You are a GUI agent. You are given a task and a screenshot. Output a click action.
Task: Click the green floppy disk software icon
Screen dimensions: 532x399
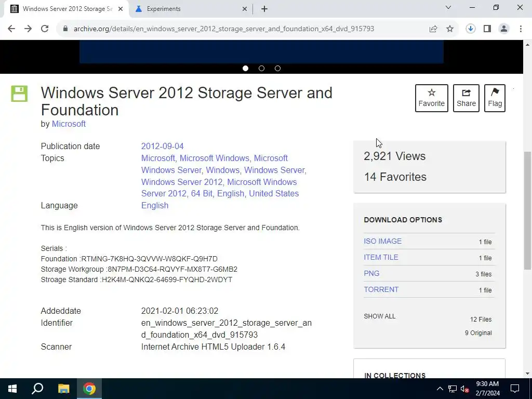pos(19,94)
